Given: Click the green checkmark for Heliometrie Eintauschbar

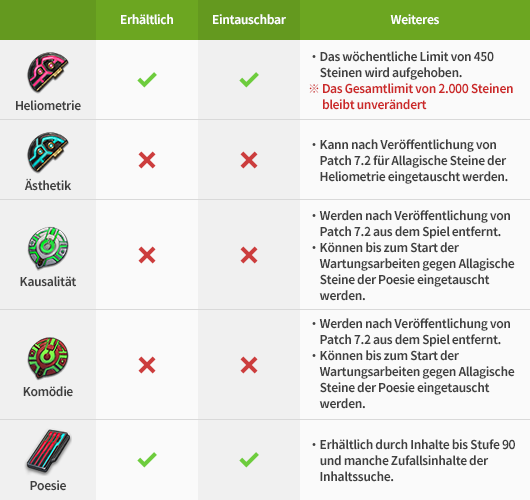Looking at the screenshot, I should [249, 80].
